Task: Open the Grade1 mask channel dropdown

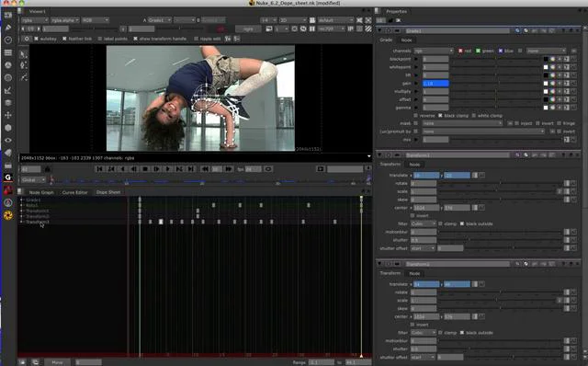Action: [x=462, y=123]
